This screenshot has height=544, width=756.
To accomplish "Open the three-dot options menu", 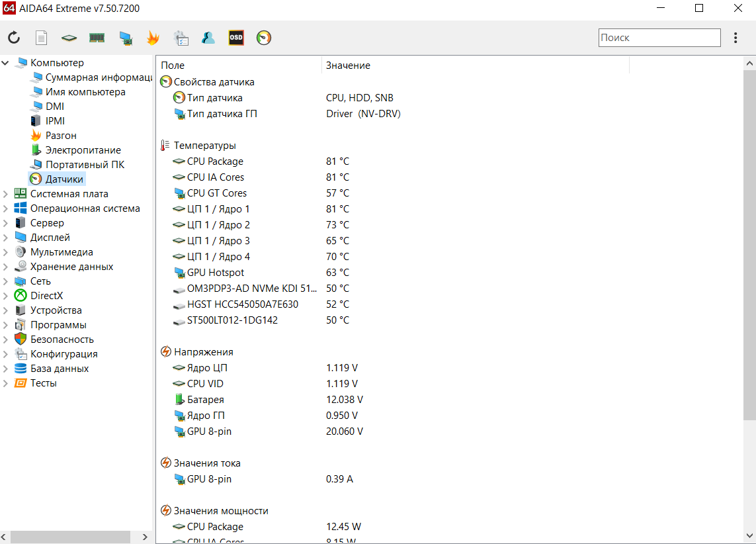I will (x=735, y=38).
